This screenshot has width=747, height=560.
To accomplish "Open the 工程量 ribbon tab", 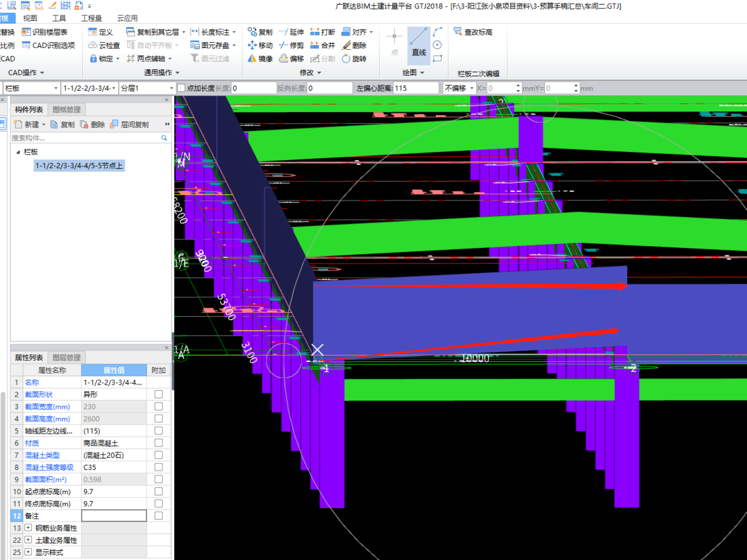I will click(x=92, y=18).
